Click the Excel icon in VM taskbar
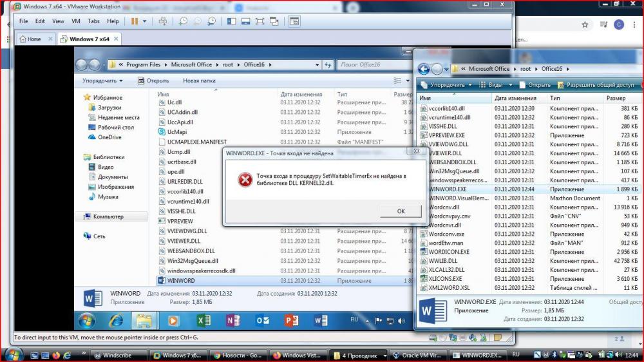Viewport: 644px width, 362px height. click(x=203, y=320)
